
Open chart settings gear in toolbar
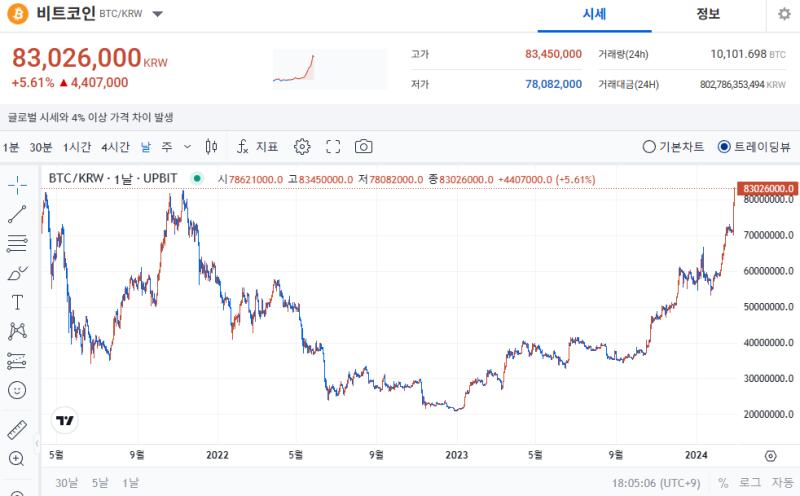[302, 147]
